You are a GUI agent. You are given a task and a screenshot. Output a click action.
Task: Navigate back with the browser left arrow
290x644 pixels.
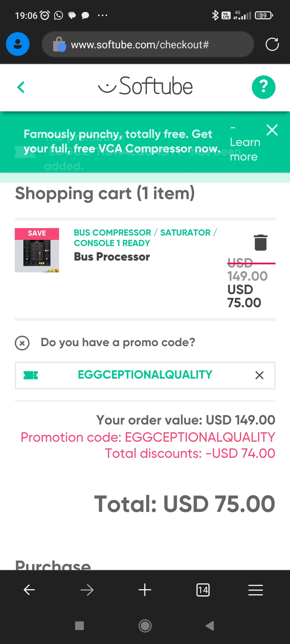tap(29, 590)
